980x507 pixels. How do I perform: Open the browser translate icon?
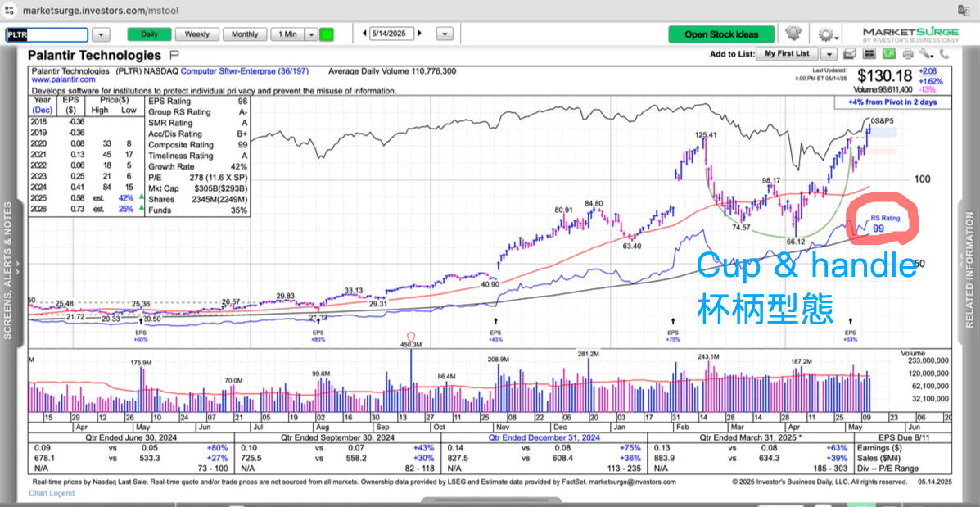(x=963, y=11)
